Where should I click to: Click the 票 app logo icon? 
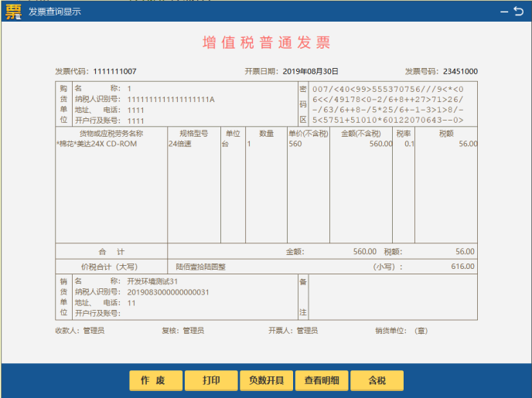point(13,12)
